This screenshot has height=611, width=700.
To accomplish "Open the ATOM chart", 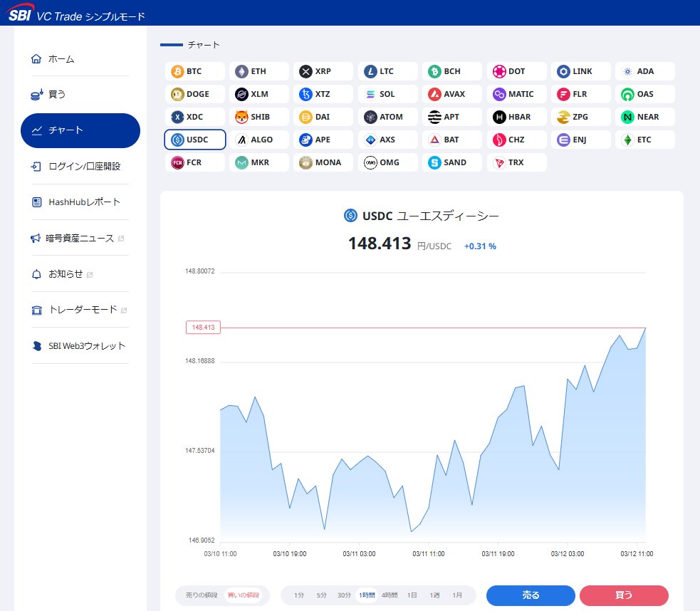I will click(x=387, y=117).
